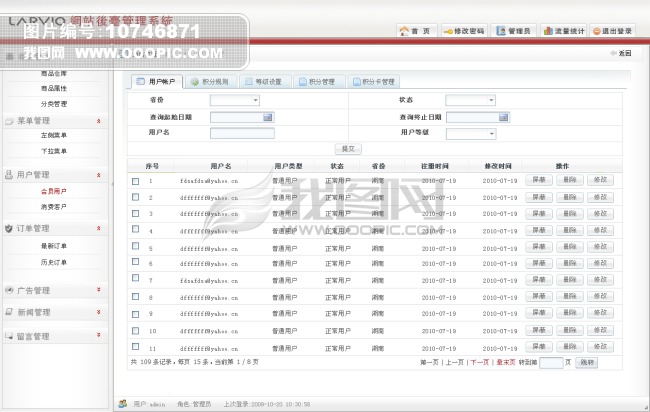Click the document icon on 积分卡管理 tab
This screenshot has height=412, width=650.
(357, 82)
